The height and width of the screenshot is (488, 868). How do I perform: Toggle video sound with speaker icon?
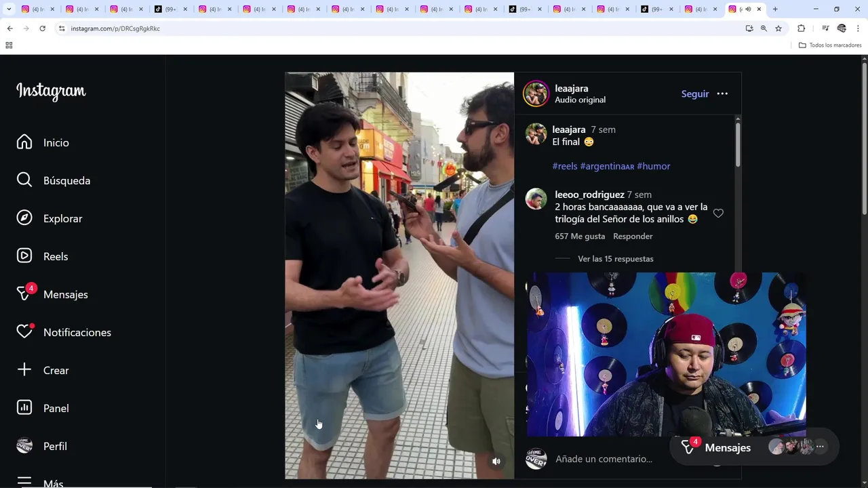pyautogui.click(x=496, y=462)
